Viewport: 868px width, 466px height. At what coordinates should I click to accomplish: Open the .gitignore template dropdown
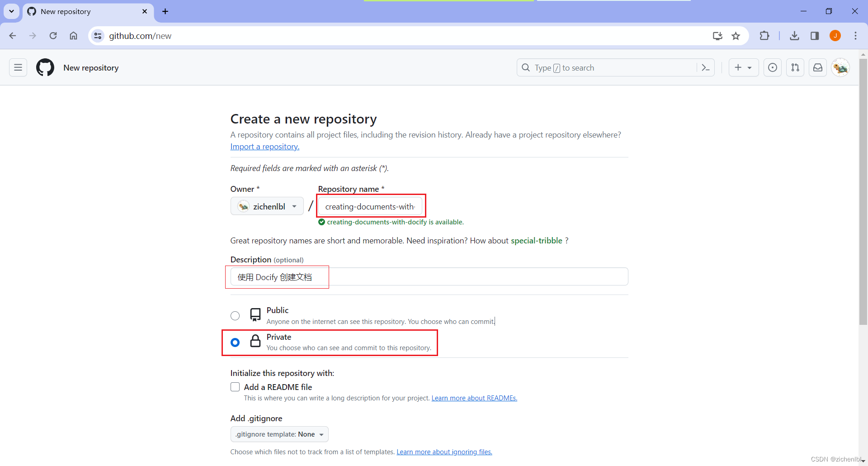(x=279, y=434)
